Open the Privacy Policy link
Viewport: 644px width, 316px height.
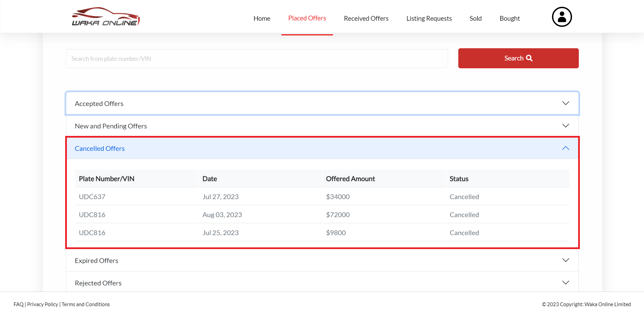click(x=42, y=304)
